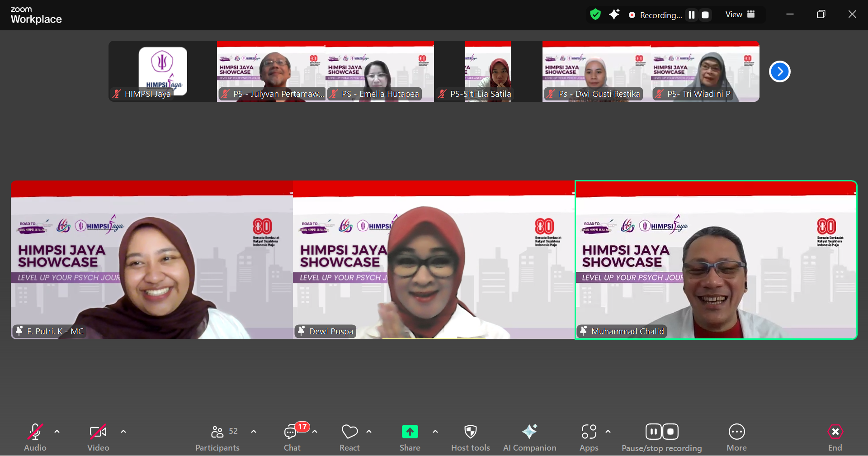Screen dimensions: 868x456
Task: Select PS- Tri Wiadini P thumbnail
Action: pyautogui.click(x=705, y=71)
